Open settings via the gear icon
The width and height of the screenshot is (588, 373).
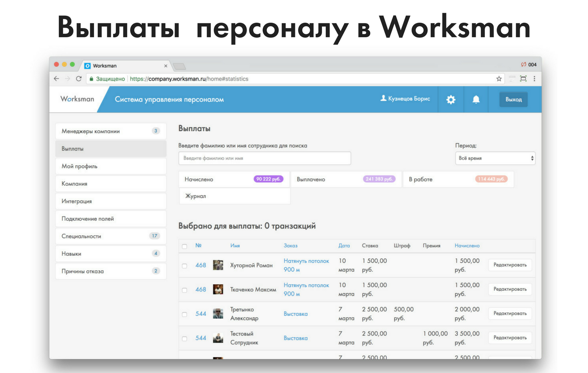(451, 99)
